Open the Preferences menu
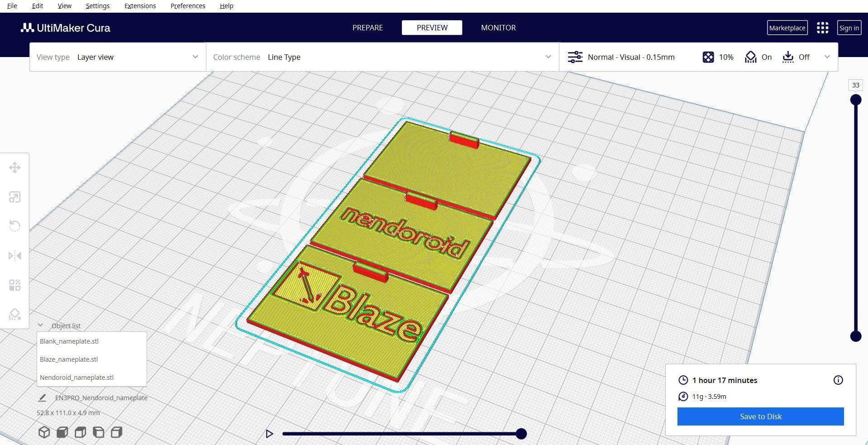868x445 pixels. point(188,6)
